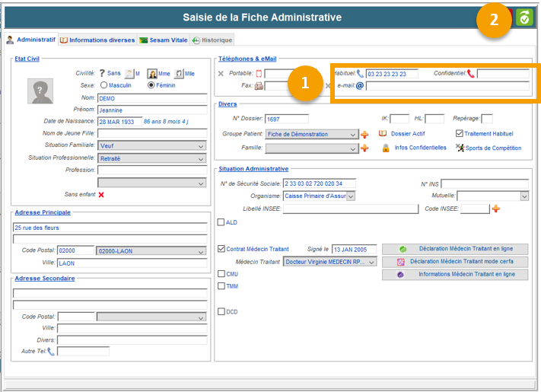Click the orange plus next to Code INSEE
The image size is (541, 392).
click(496, 209)
